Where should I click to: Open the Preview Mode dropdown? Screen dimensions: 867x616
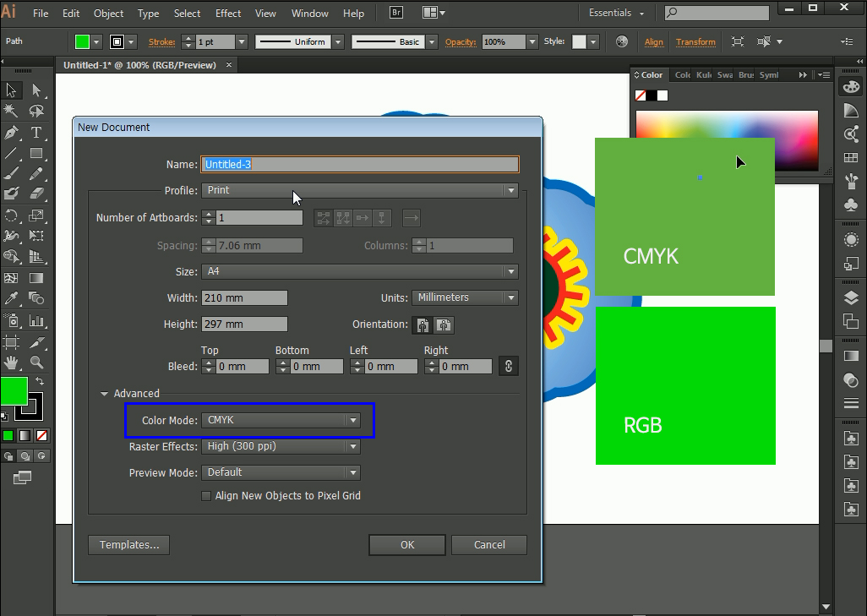pos(281,473)
